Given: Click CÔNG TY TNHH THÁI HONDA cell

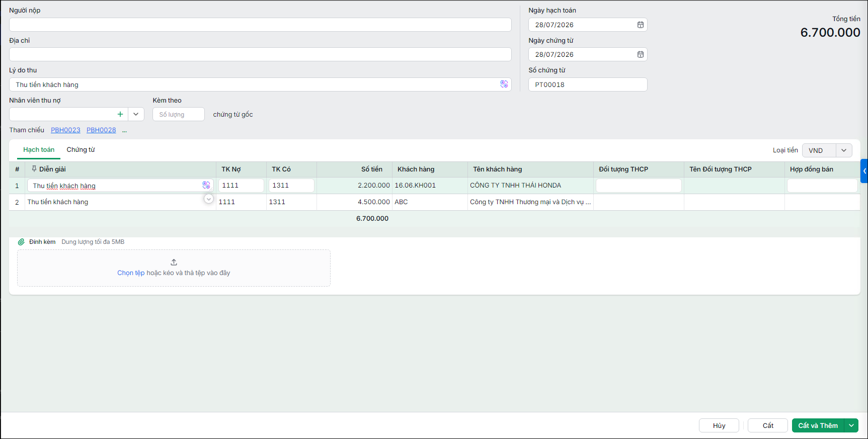Looking at the screenshot, I should click(x=530, y=186).
